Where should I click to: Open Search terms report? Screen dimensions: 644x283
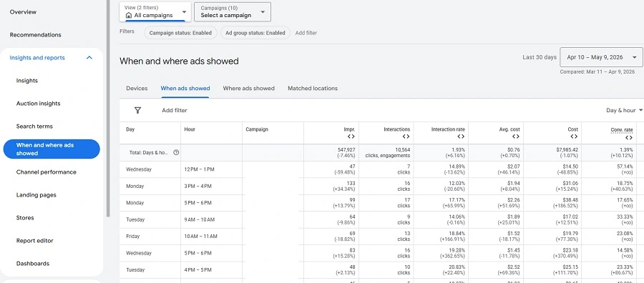(x=34, y=126)
